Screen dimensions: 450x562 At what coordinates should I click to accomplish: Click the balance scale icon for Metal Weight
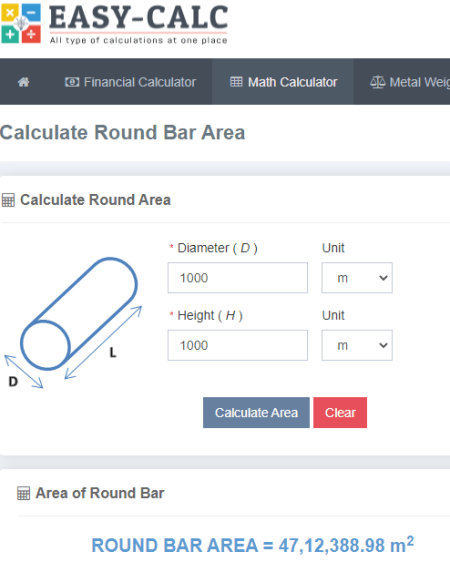[x=377, y=82]
